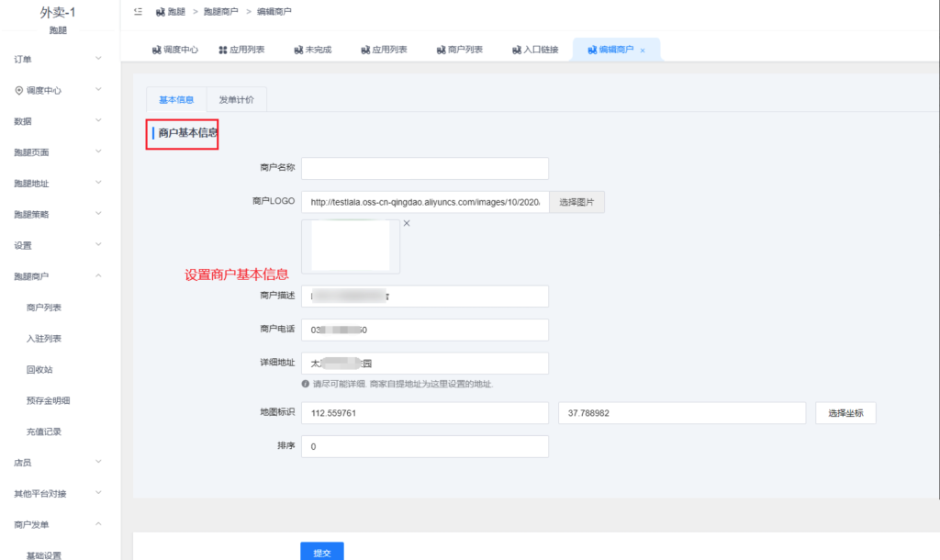Click the location pin icon beside 调度中心
The image size is (940, 560).
(18, 91)
